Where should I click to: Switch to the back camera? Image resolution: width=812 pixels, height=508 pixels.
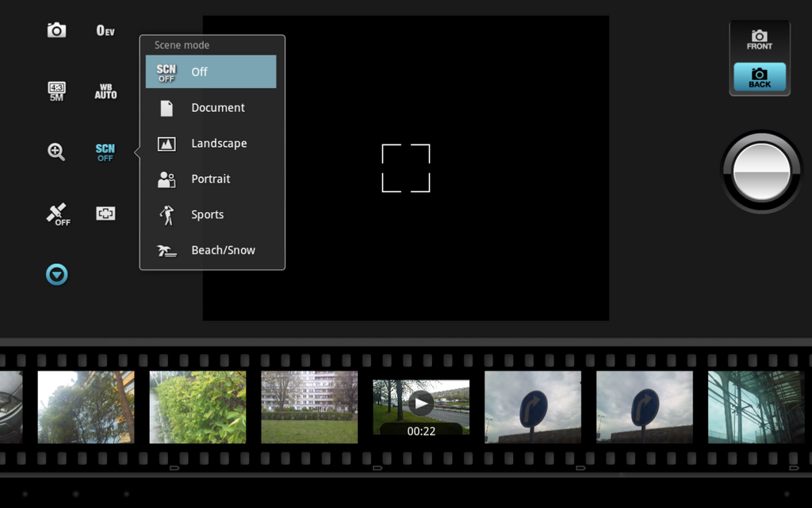coord(759,78)
